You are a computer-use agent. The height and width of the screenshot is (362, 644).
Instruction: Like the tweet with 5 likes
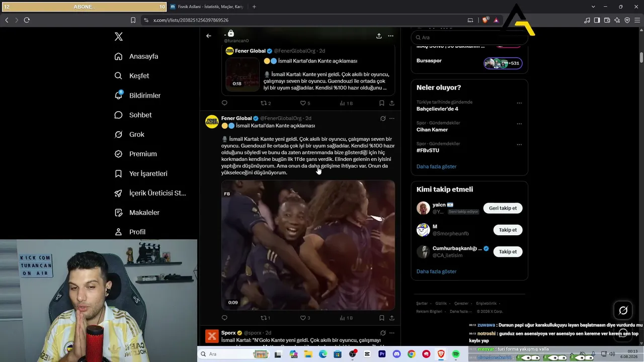[x=305, y=103]
